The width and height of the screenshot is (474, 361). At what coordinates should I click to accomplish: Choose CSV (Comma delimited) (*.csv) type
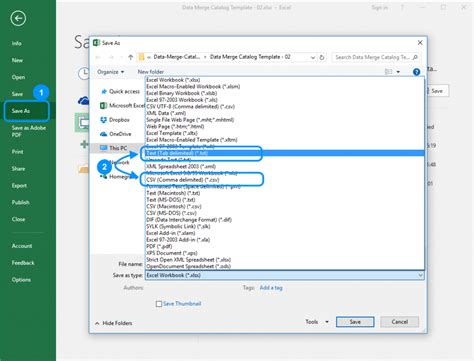(285, 180)
